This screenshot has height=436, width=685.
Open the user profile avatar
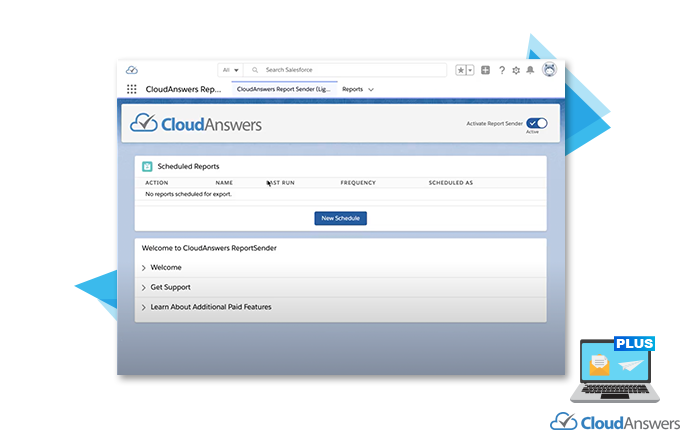click(549, 69)
